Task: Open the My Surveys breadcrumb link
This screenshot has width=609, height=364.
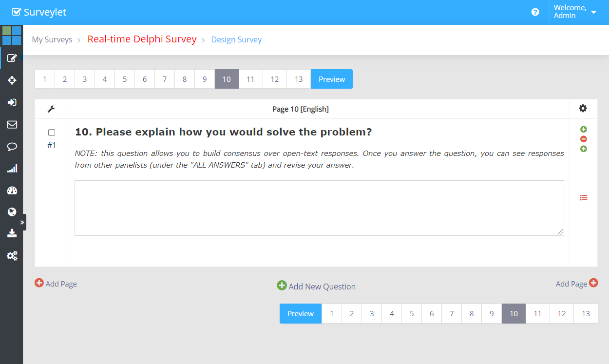Action: point(52,39)
